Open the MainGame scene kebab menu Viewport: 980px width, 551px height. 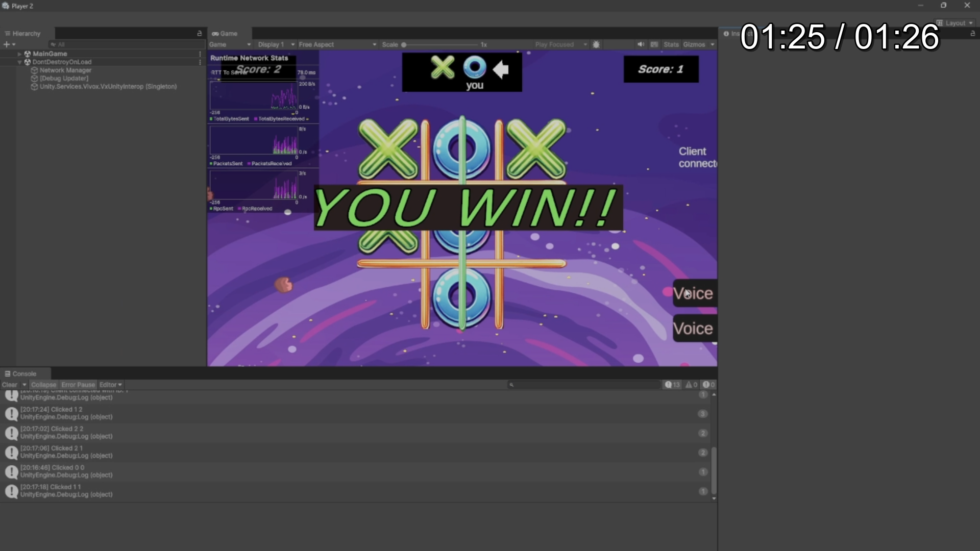pyautogui.click(x=200, y=54)
